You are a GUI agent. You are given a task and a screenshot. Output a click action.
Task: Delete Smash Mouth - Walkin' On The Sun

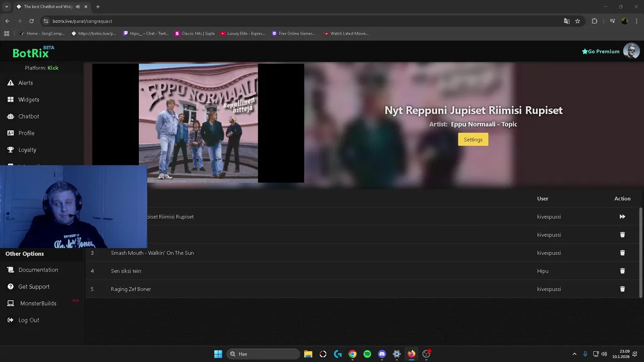coord(622,253)
